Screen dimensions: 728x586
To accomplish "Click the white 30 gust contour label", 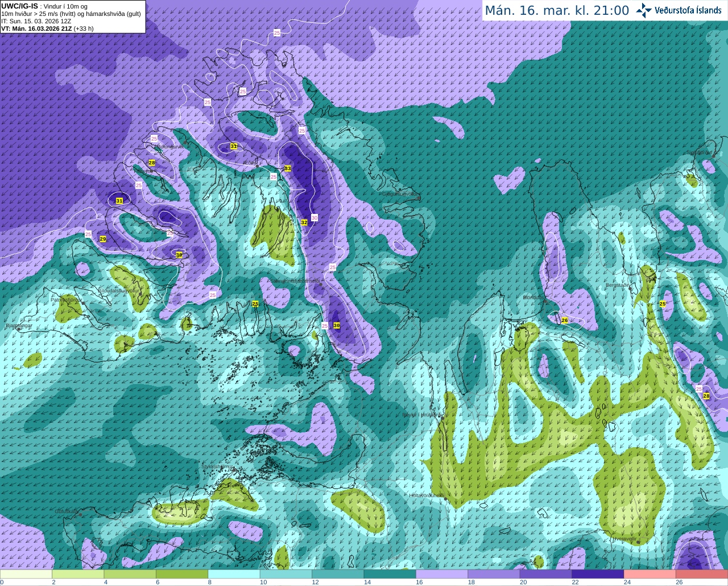I will coord(315,218).
